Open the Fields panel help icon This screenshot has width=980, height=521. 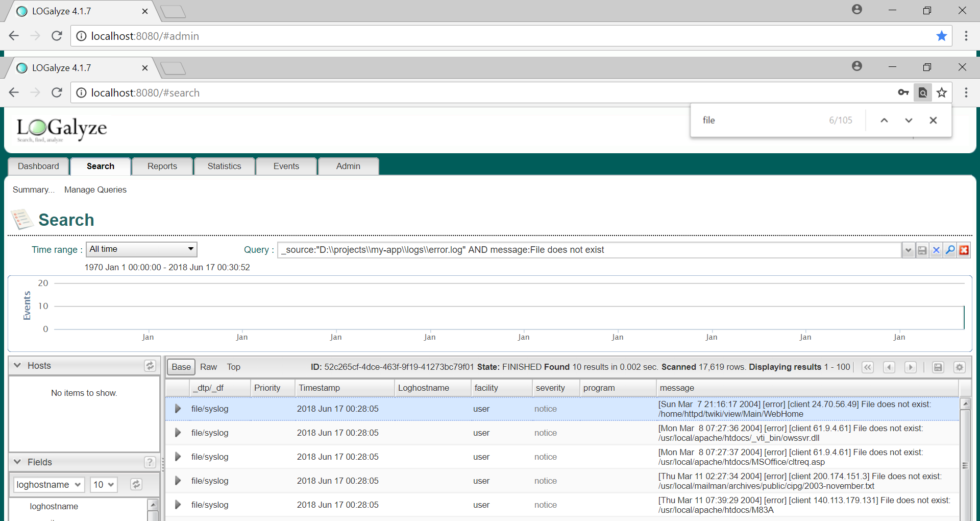click(x=150, y=462)
